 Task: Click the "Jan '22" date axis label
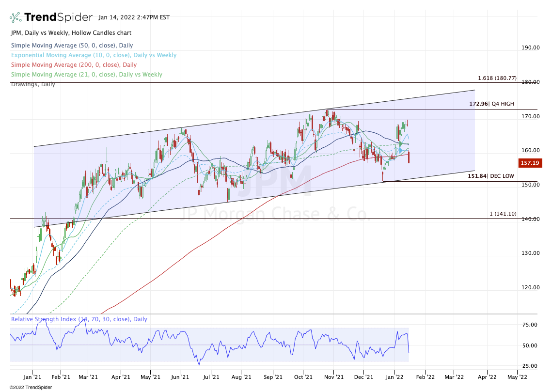(394, 377)
